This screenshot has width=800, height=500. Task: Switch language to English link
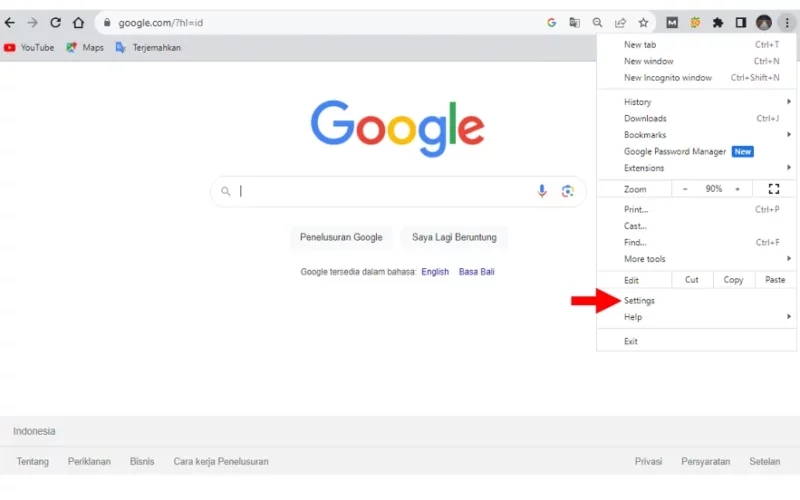tap(435, 271)
